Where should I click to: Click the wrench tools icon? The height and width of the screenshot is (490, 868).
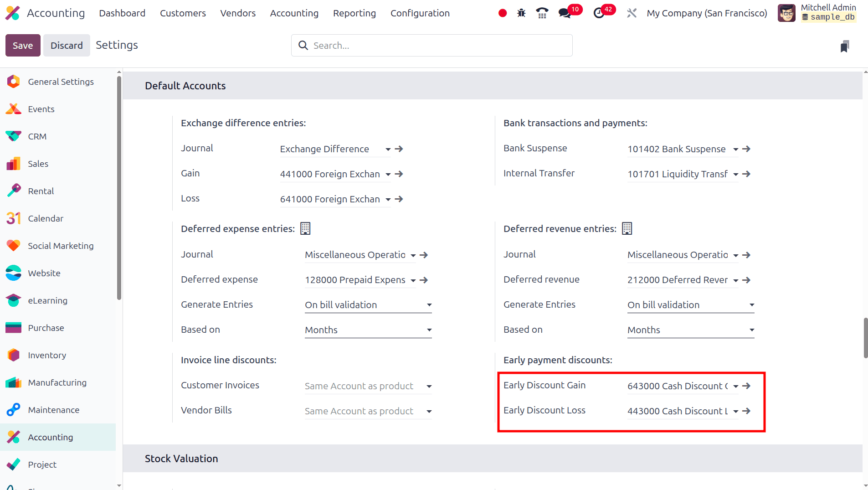click(632, 13)
